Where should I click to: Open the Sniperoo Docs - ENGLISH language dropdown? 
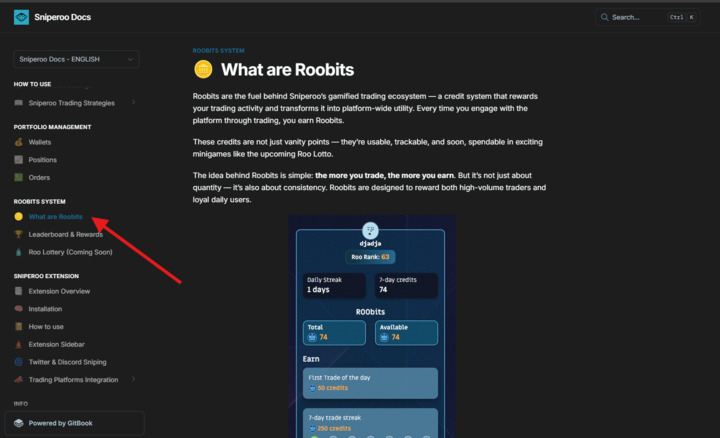[x=76, y=59]
